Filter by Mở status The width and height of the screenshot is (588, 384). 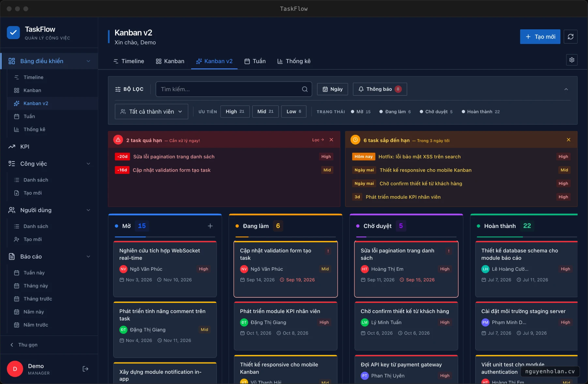coord(361,112)
